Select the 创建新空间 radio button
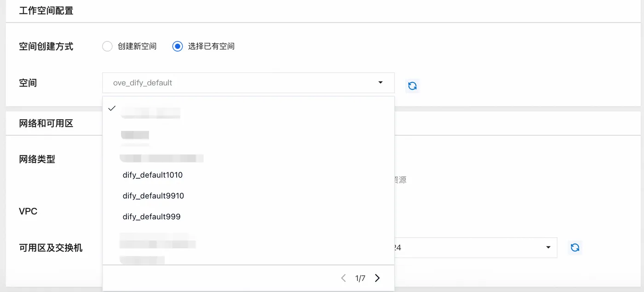This screenshot has height=292, width=644. (107, 47)
